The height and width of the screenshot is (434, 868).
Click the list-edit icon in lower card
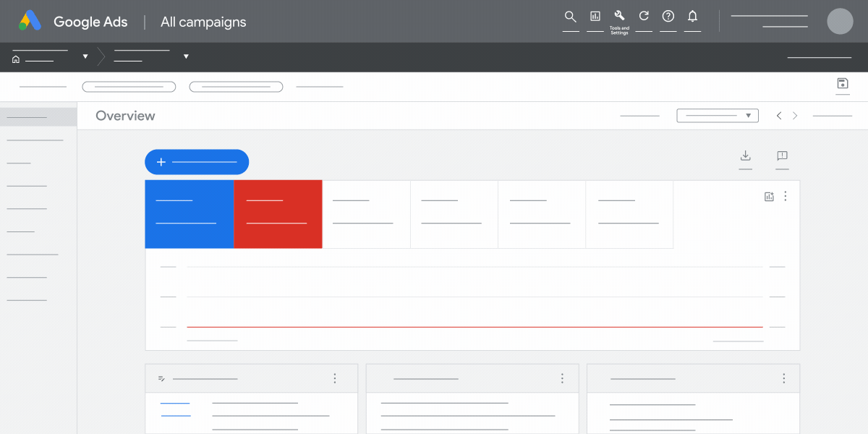pyautogui.click(x=161, y=378)
